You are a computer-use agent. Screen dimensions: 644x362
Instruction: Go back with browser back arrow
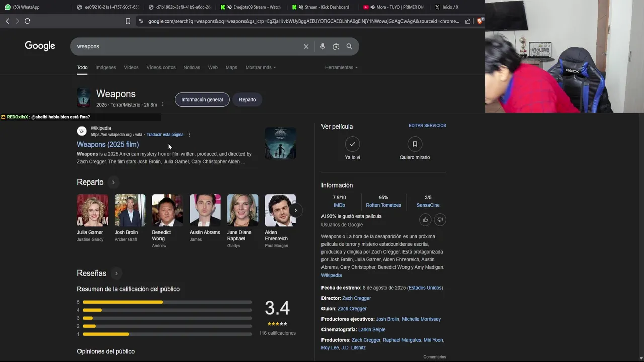[x=7, y=21]
